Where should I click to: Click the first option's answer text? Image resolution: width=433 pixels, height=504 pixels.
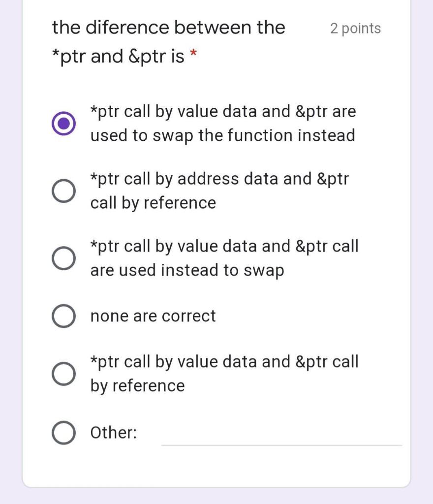coord(221,123)
